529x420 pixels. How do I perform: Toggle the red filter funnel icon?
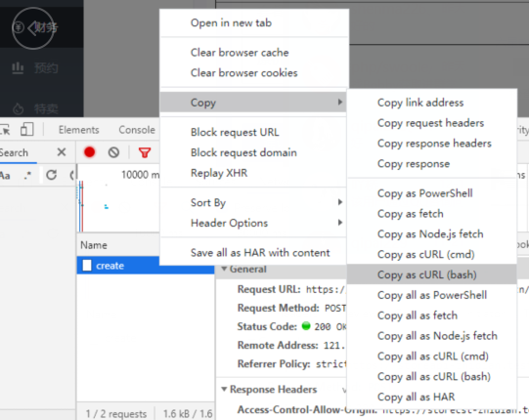pos(145,152)
